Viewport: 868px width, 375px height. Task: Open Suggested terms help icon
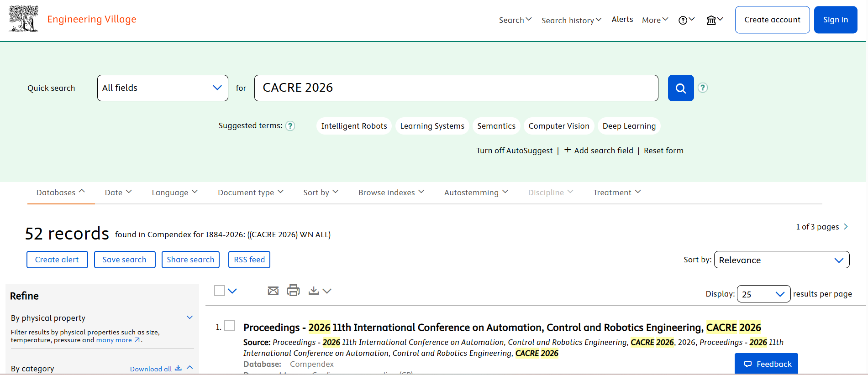tap(290, 126)
